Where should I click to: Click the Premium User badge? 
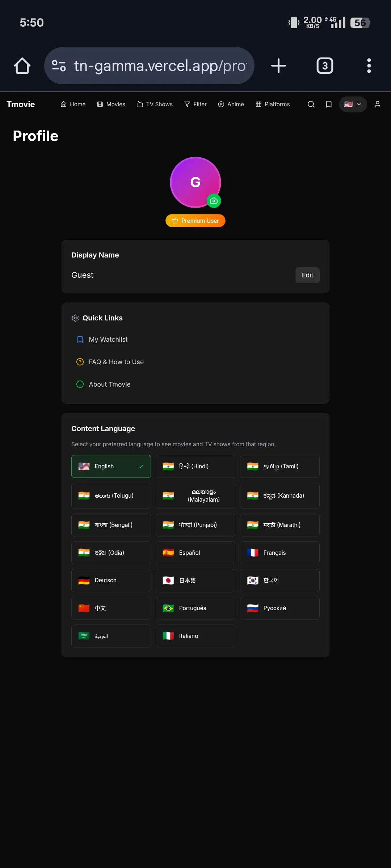coord(195,220)
